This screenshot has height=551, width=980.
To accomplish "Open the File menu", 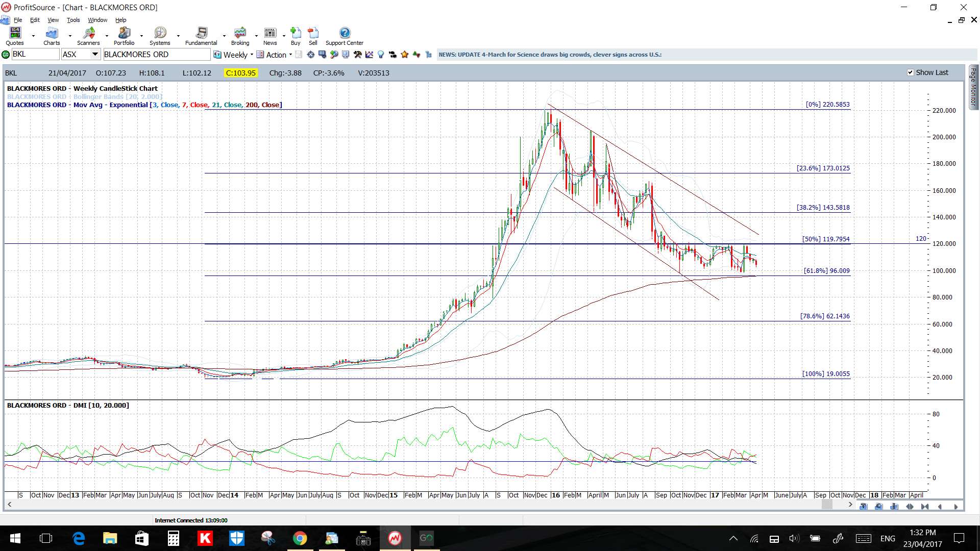I will tap(18, 20).
